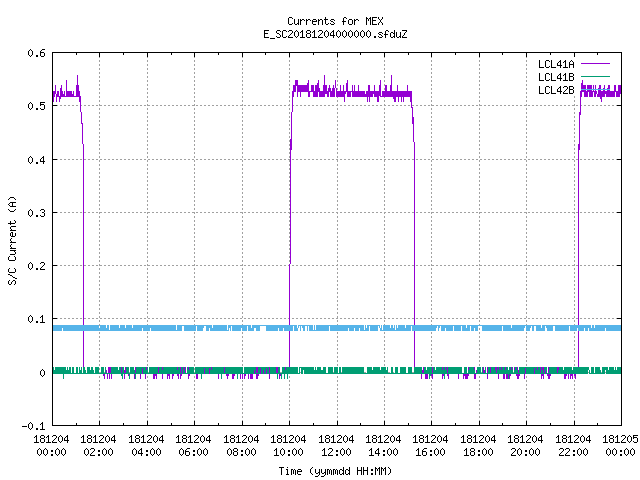Click the x-axis tick '181204 06:00'
The image size is (640, 480).
pos(193,446)
